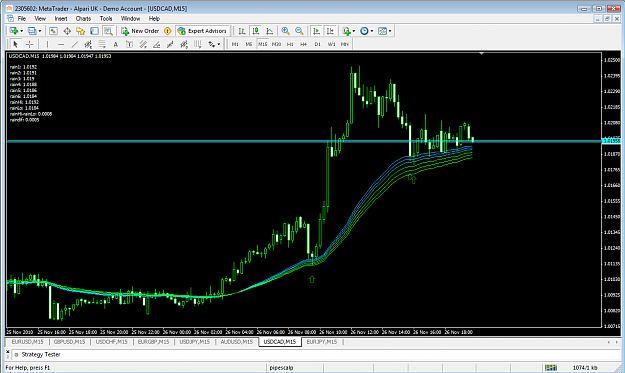Switch timeframe to D1
The image size is (625, 373).
317,44
